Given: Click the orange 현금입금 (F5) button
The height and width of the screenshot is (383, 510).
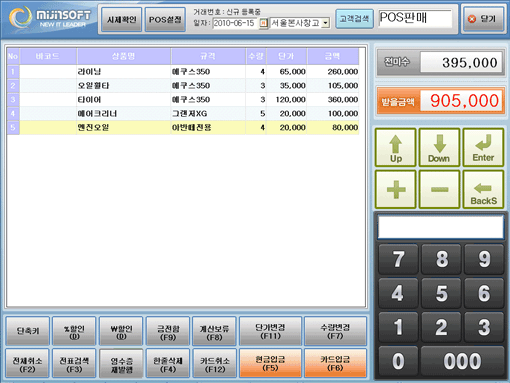Looking at the screenshot, I should [270, 363].
